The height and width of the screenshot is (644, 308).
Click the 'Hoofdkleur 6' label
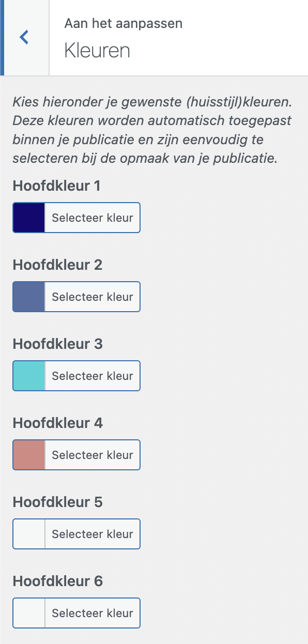[57, 581]
